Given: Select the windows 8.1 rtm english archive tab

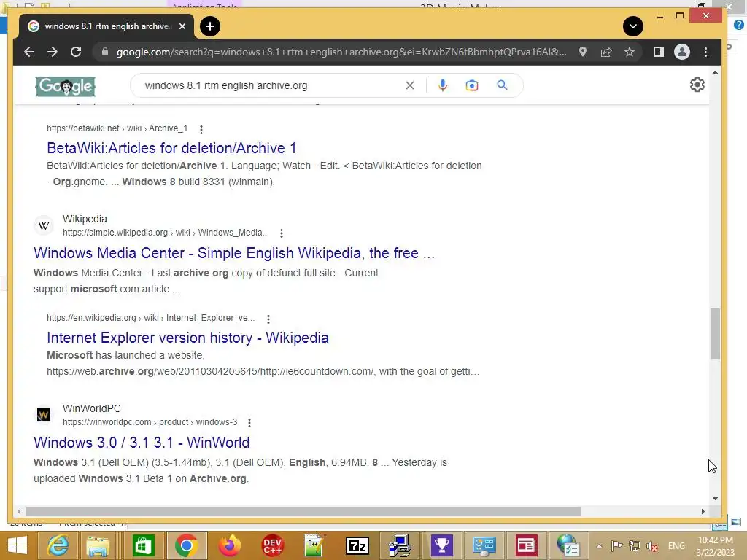Looking at the screenshot, I should click(x=107, y=26).
